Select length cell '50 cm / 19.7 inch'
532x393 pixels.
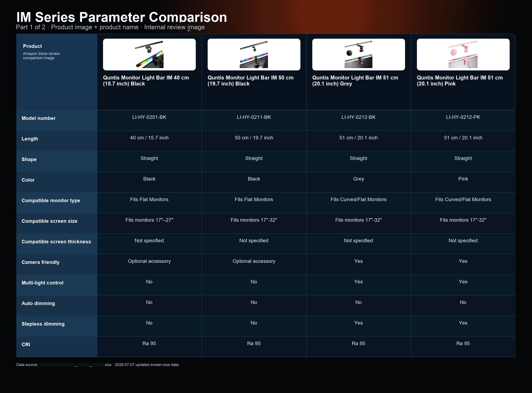point(254,138)
